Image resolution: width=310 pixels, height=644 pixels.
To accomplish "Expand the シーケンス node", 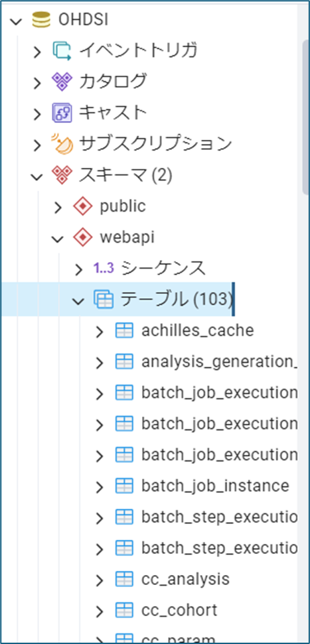I will pyautogui.click(x=78, y=269).
